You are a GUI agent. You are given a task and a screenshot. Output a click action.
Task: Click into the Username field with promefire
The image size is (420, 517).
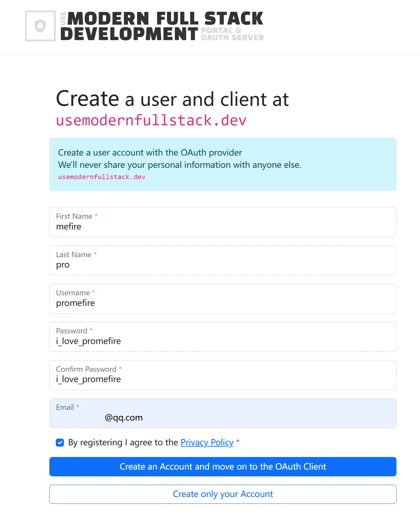tap(223, 303)
